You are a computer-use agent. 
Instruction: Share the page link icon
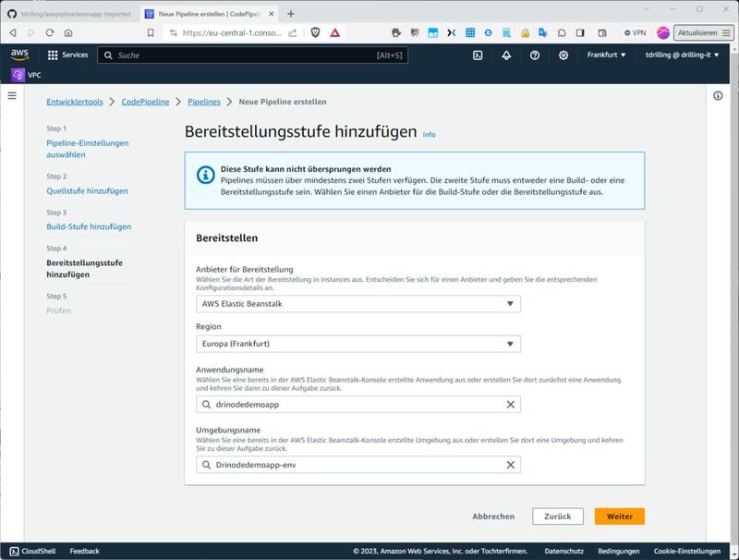[293, 32]
